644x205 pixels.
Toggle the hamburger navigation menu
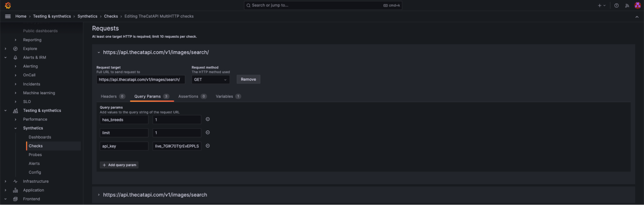pyautogui.click(x=8, y=16)
